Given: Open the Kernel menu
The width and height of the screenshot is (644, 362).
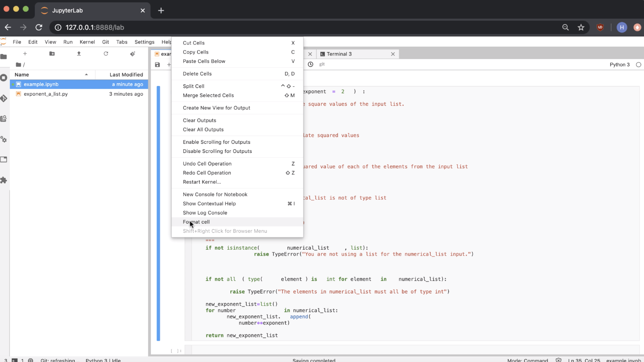Looking at the screenshot, I should click(87, 42).
